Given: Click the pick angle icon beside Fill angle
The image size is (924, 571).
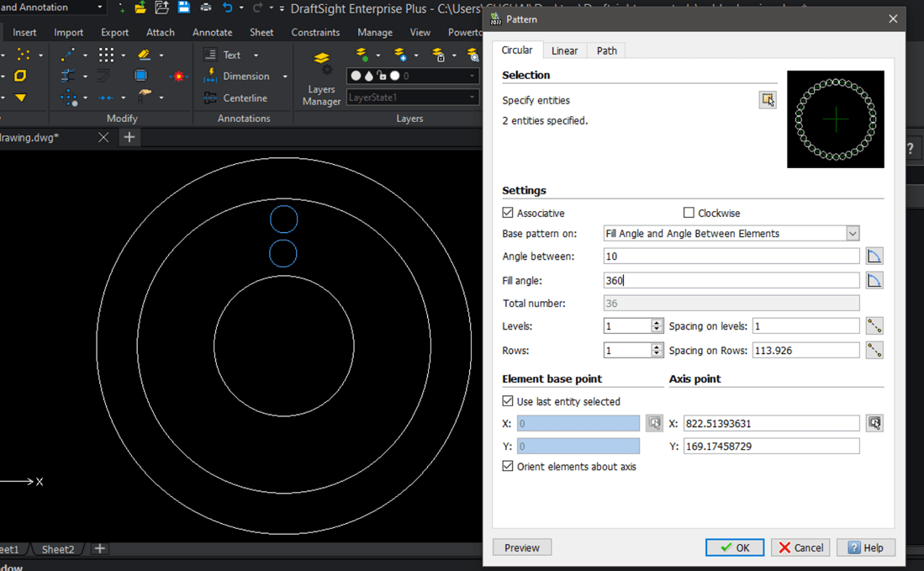Looking at the screenshot, I should click(874, 280).
